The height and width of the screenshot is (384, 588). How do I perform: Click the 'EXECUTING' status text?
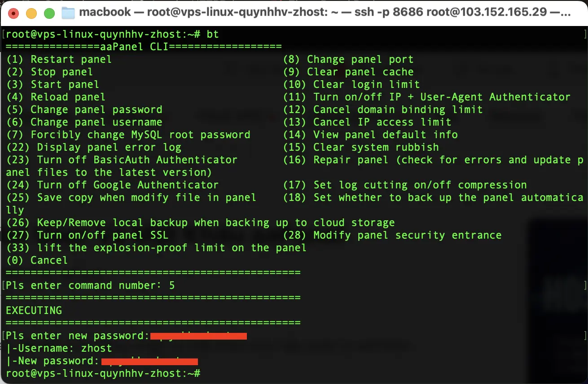click(x=34, y=311)
